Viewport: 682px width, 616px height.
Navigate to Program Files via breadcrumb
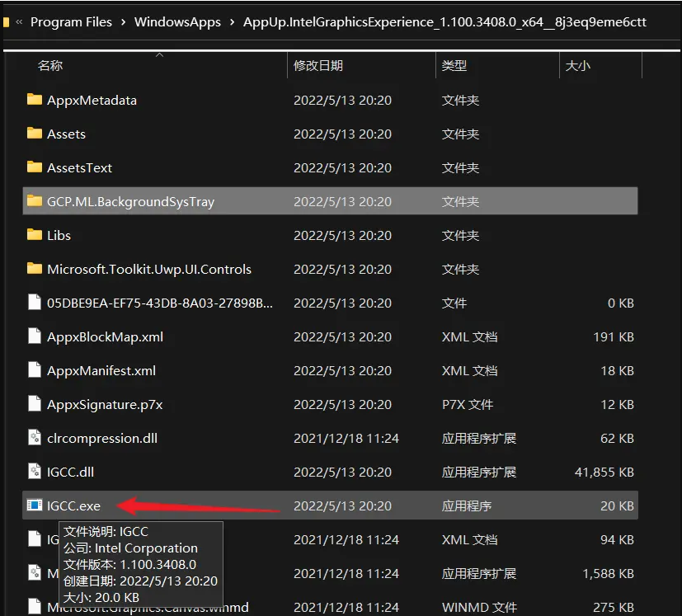(x=73, y=22)
